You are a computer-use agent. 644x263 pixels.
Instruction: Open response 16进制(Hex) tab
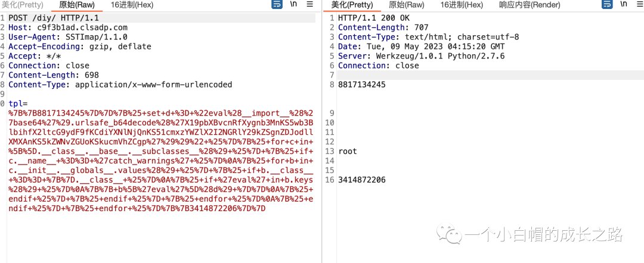click(462, 5)
